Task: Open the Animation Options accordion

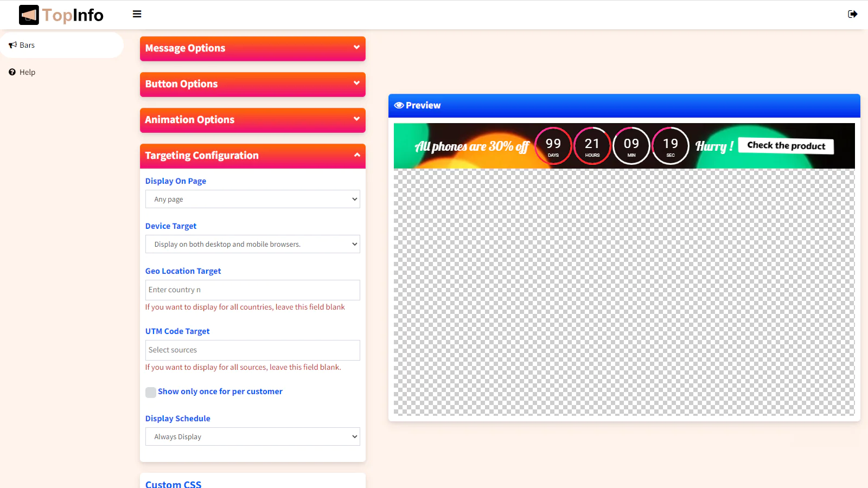Action: point(252,120)
